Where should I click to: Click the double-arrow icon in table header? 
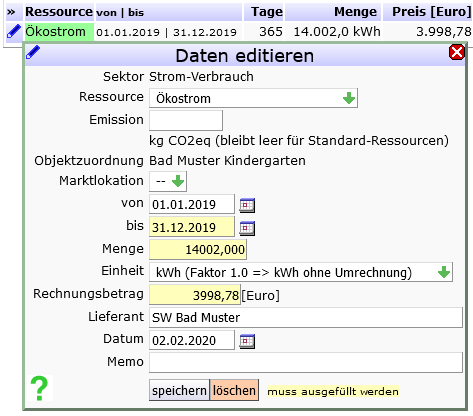click(x=11, y=12)
